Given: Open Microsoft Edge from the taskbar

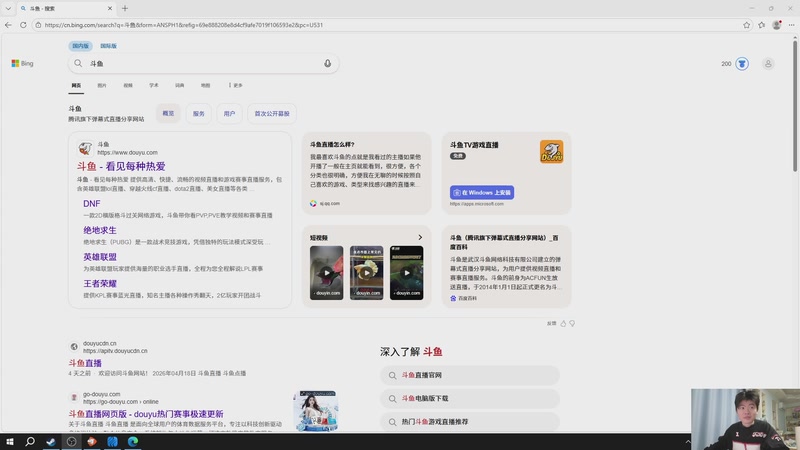Looking at the screenshot, I should point(133,441).
